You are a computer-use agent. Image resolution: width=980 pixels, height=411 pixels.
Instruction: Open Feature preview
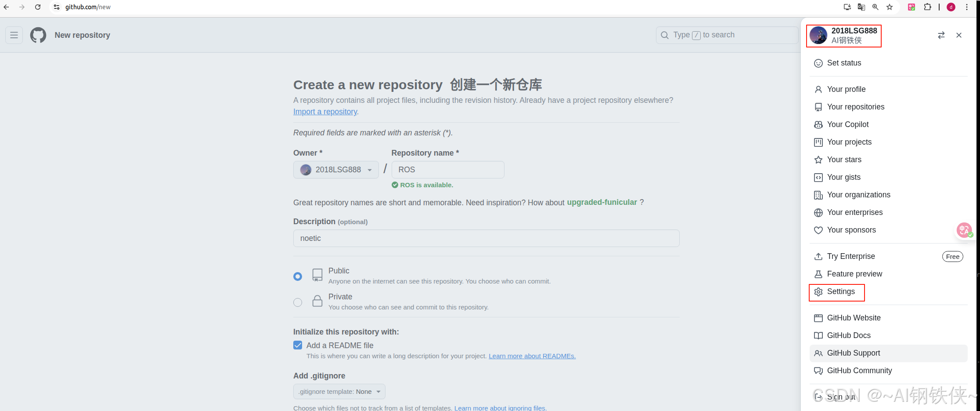coord(889,274)
